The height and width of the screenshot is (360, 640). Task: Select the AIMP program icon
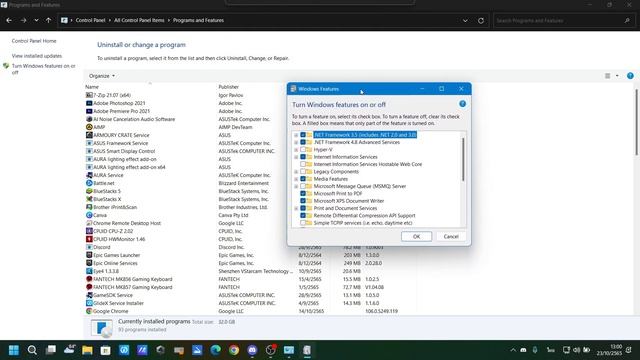click(89, 127)
